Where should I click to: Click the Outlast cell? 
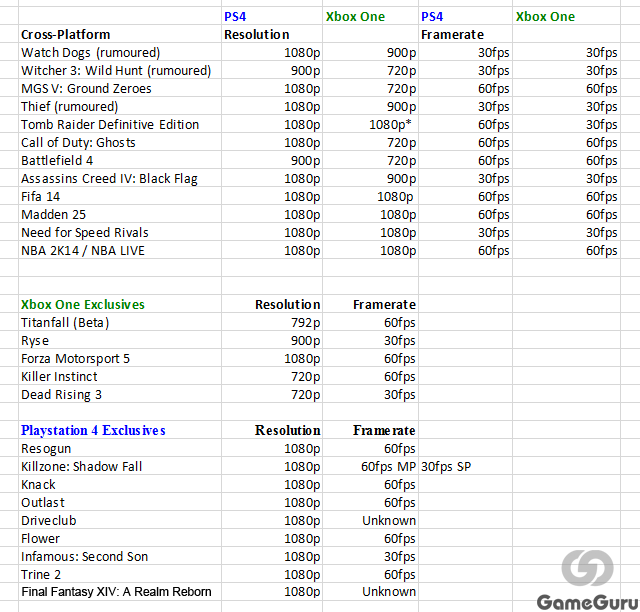tap(120, 502)
